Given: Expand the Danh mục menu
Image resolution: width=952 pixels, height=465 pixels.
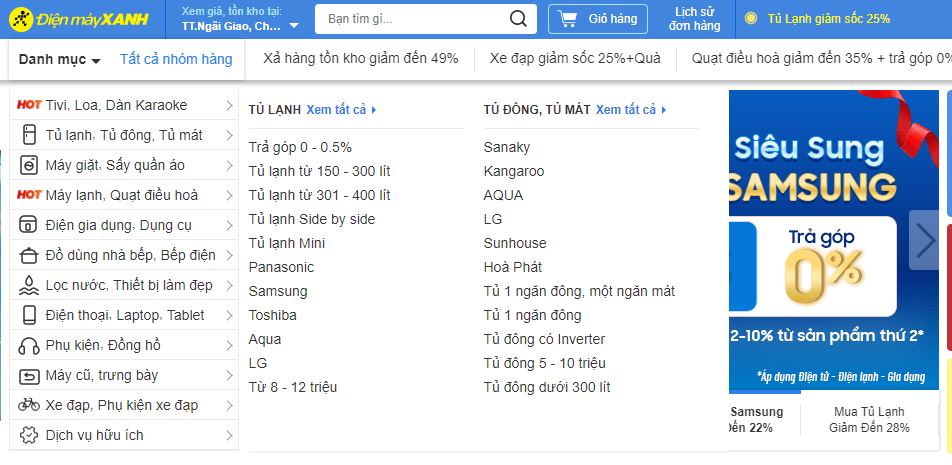Looking at the screenshot, I should click(60, 59).
